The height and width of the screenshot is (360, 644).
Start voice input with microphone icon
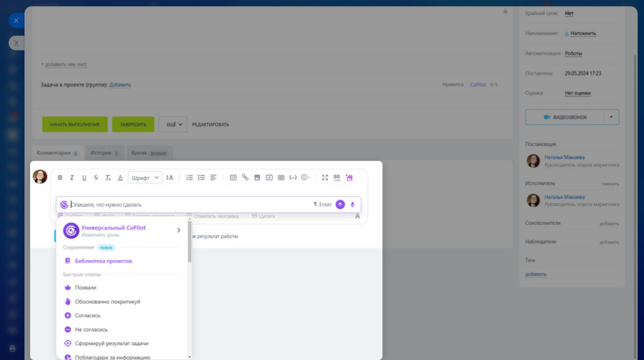(x=352, y=205)
